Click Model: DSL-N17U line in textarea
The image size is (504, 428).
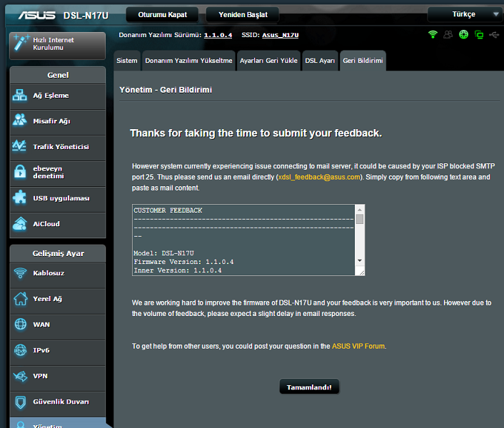pos(163,253)
